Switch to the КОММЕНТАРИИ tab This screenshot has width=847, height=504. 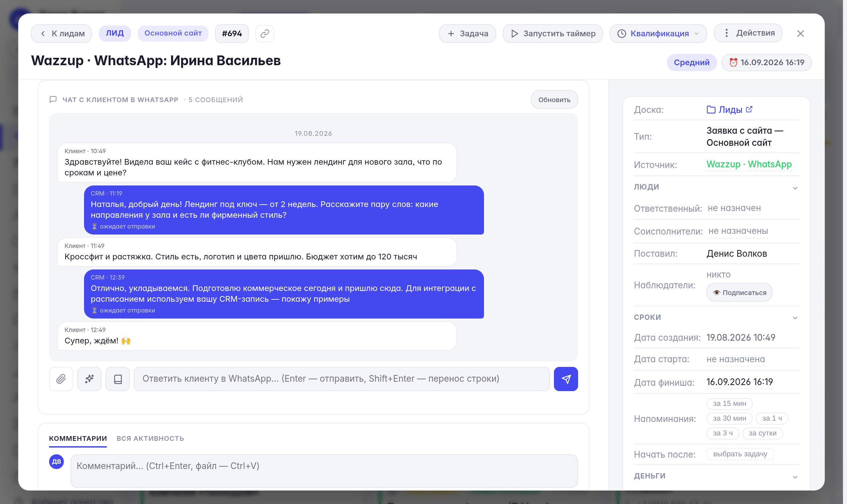coord(78,438)
